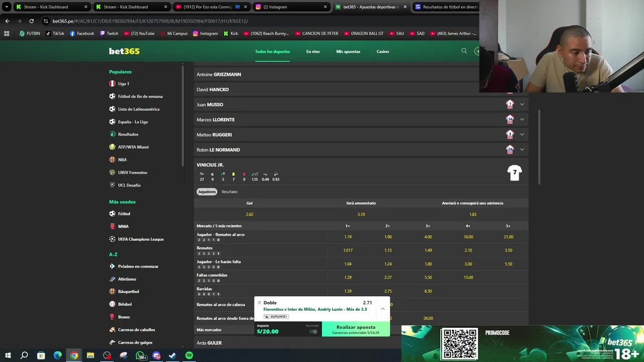Open Próximo en comenzar in the A-Z list
The height and width of the screenshot is (362, 644).
tap(138, 266)
